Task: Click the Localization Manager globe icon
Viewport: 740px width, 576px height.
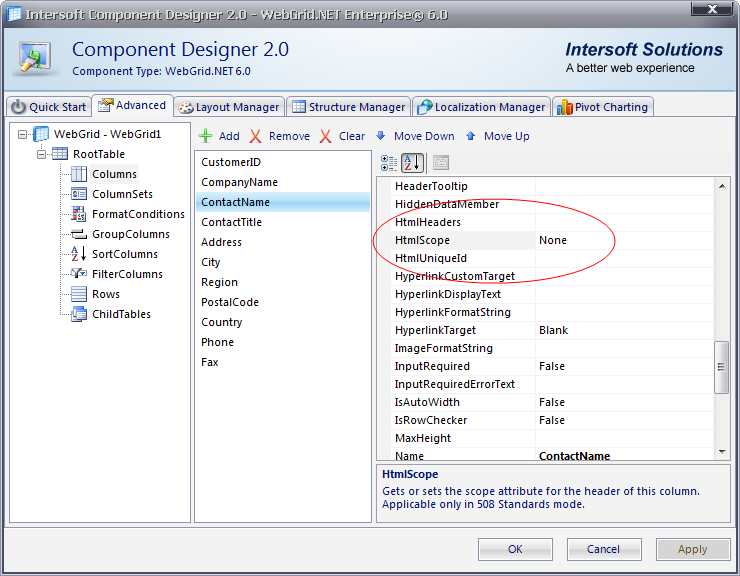Action: coord(424,107)
